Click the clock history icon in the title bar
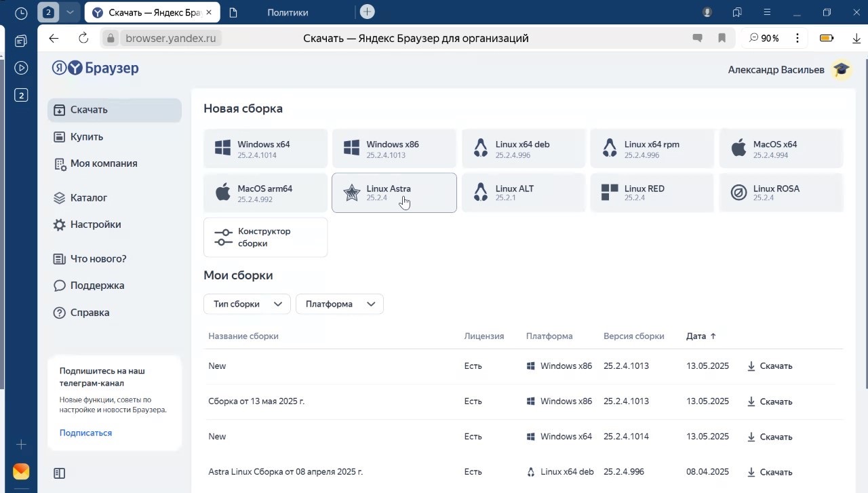This screenshot has width=868, height=493. click(x=21, y=13)
